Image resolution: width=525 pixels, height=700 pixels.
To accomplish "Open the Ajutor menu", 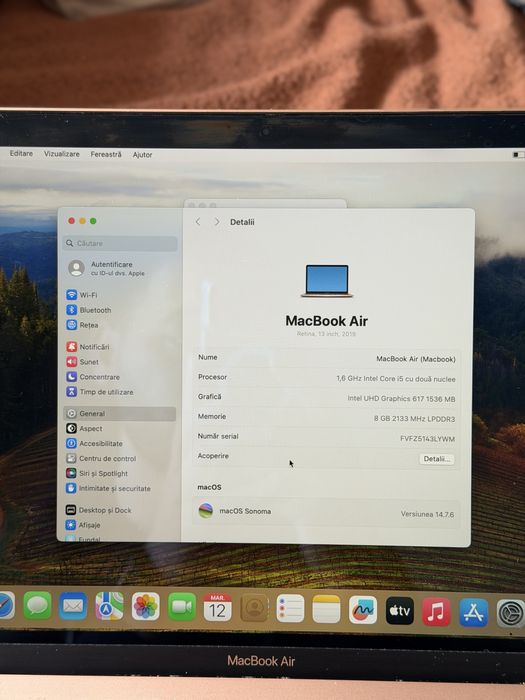I will click(x=142, y=154).
